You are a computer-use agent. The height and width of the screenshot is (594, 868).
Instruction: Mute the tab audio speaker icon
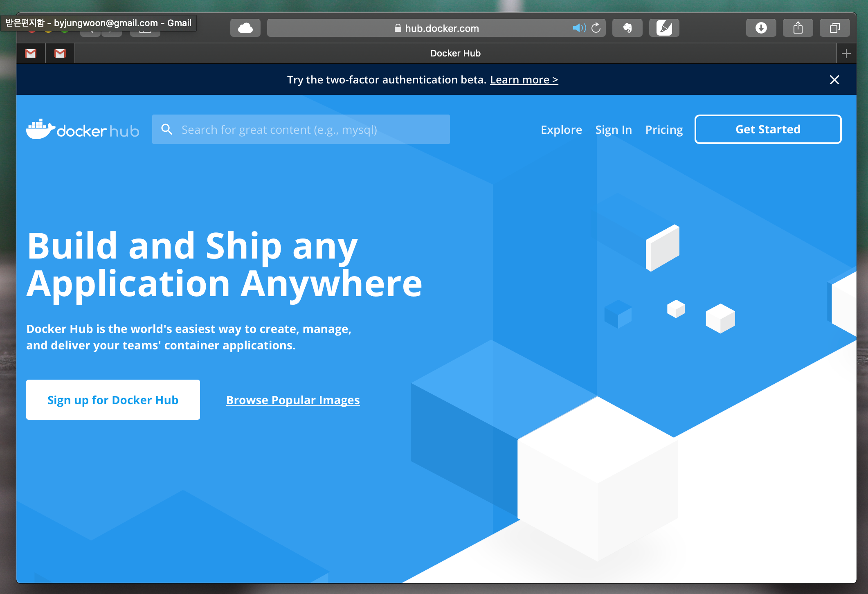click(578, 28)
